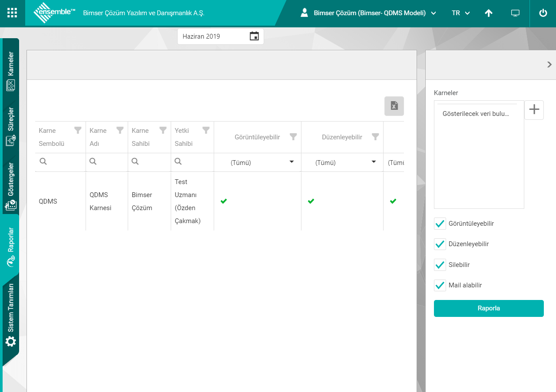
Task: Click the upward arrow icon in header
Action: (x=489, y=13)
